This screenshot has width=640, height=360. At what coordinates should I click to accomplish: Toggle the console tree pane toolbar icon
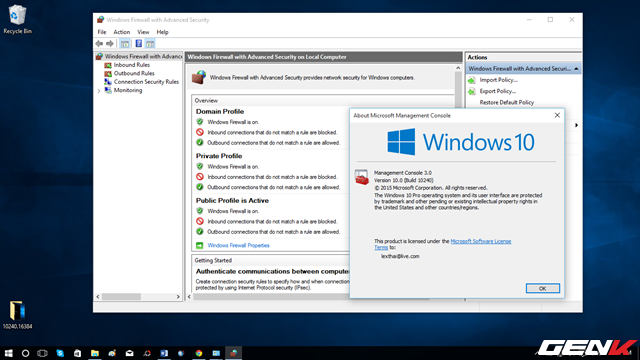click(125, 43)
